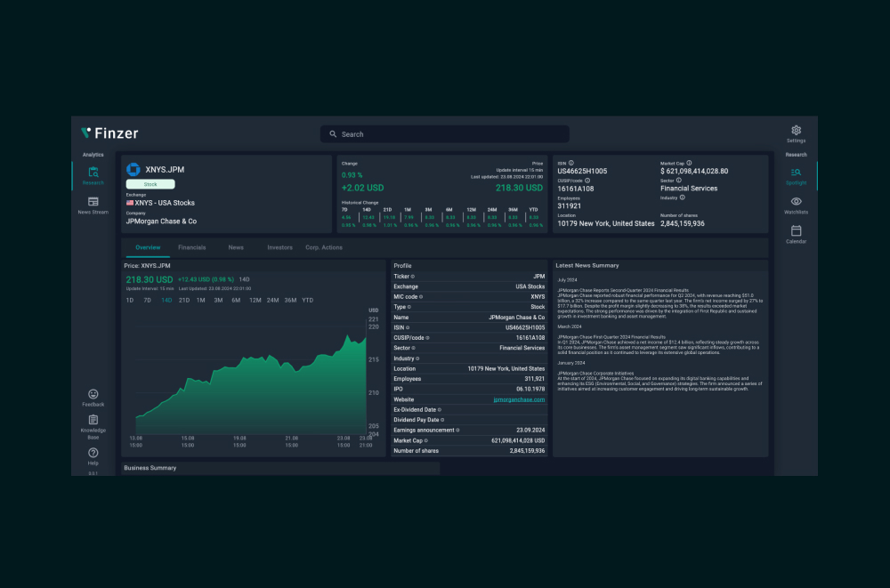Open Watchlists from the right sidebar
This screenshot has width=890, height=588.
tap(794, 203)
